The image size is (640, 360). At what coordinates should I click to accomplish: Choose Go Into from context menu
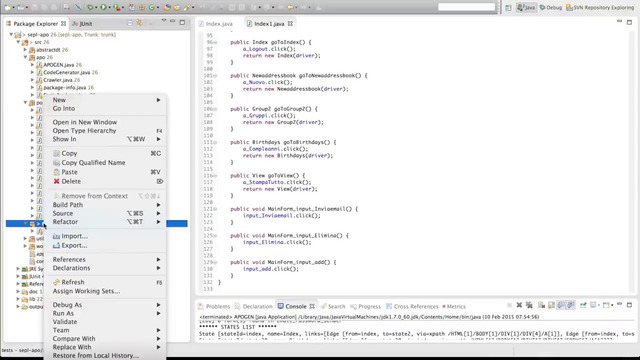[106, 109]
